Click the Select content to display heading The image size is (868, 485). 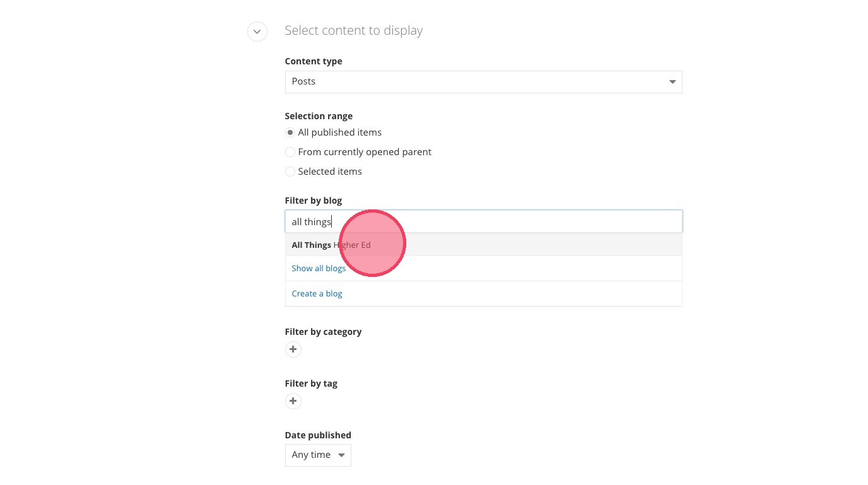coord(353,30)
